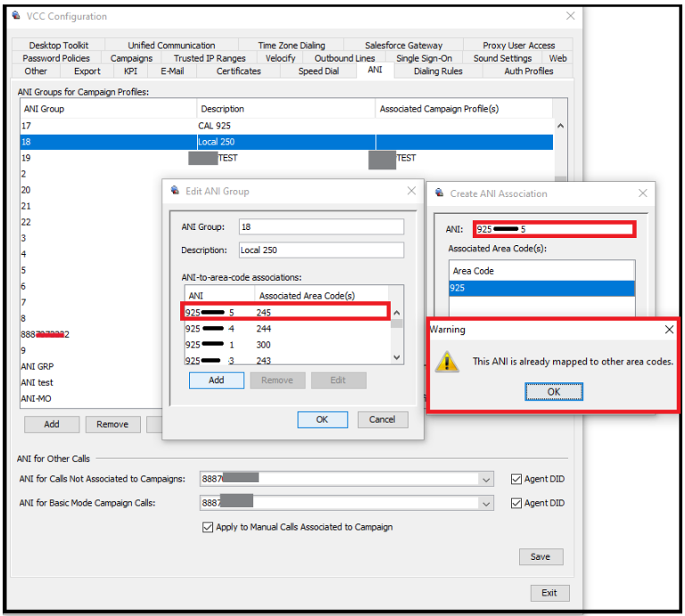
Task: Expand ANI for Basic Mode Campaign Calls dropdown
Action: tap(486, 504)
